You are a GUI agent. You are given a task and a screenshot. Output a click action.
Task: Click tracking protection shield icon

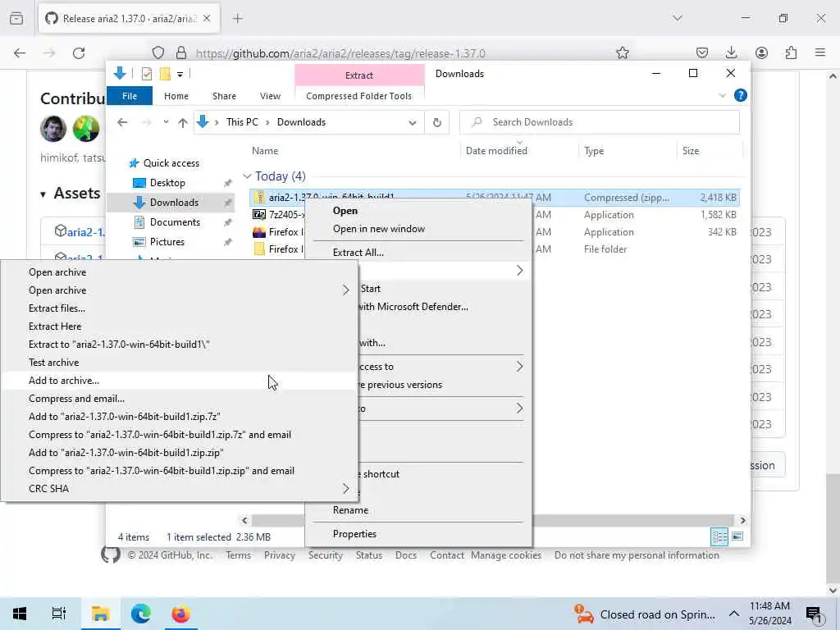tap(158, 52)
